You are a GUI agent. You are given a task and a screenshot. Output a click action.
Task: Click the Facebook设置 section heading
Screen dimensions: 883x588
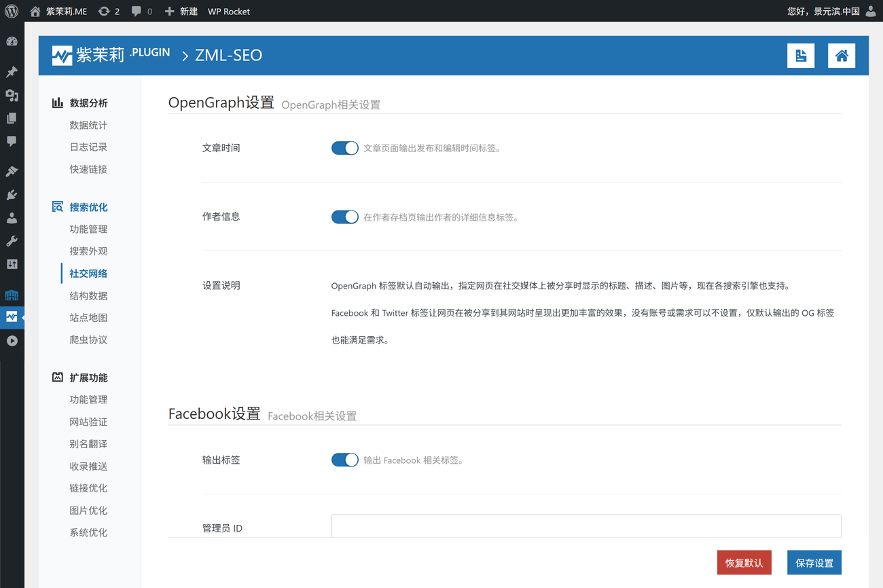215,414
